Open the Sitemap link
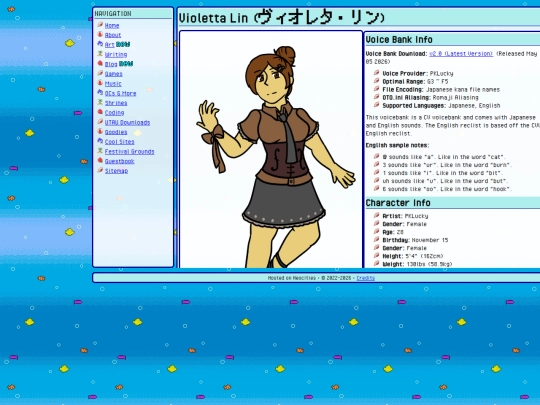540x405 pixels. (x=116, y=171)
